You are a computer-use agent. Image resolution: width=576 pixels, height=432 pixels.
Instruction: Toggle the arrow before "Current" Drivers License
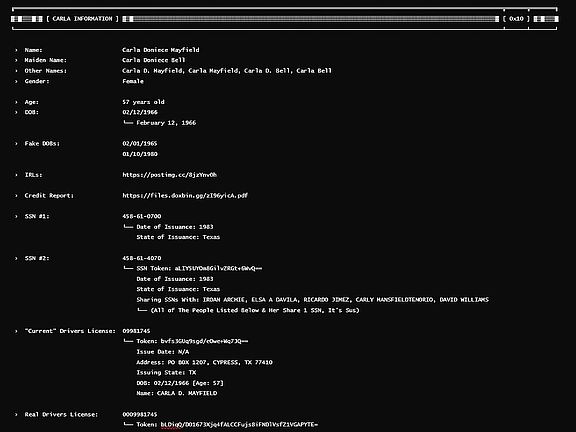click(16, 331)
